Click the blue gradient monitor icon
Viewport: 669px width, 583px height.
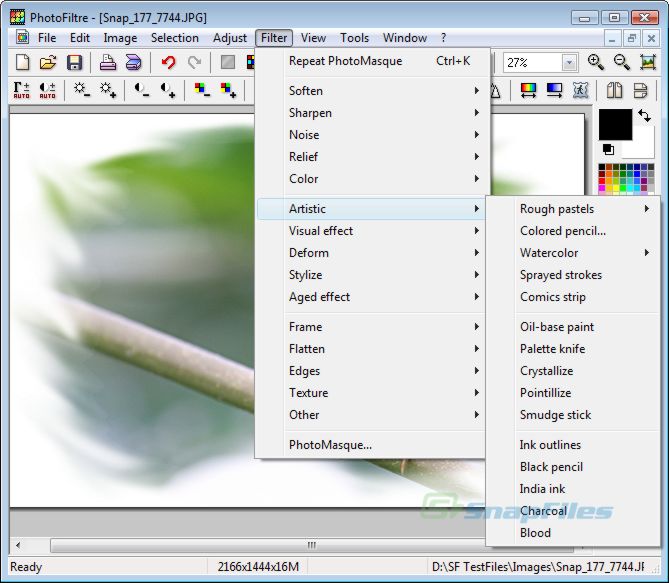(554, 90)
